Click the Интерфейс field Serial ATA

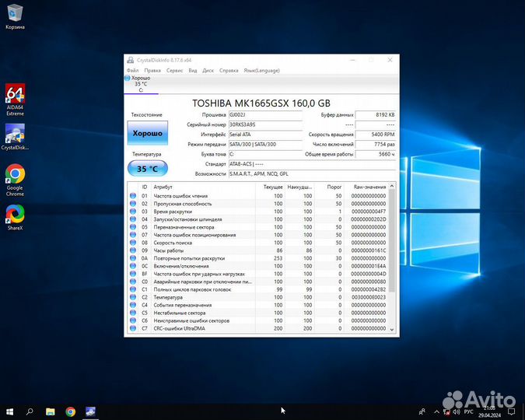265,135
